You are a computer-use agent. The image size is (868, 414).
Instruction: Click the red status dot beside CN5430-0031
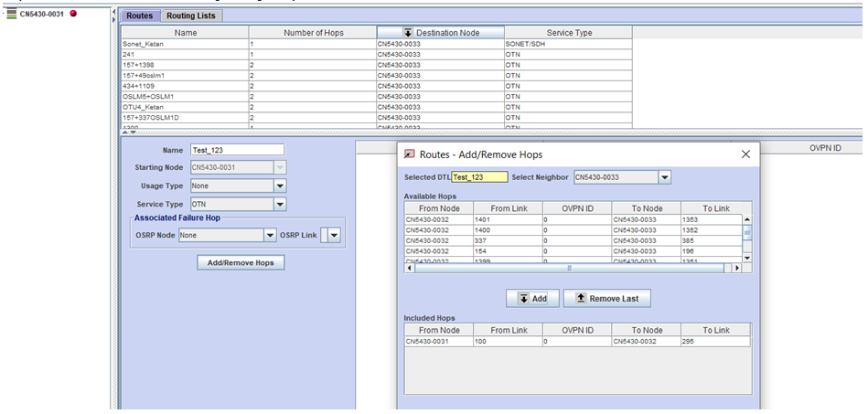pos(73,14)
